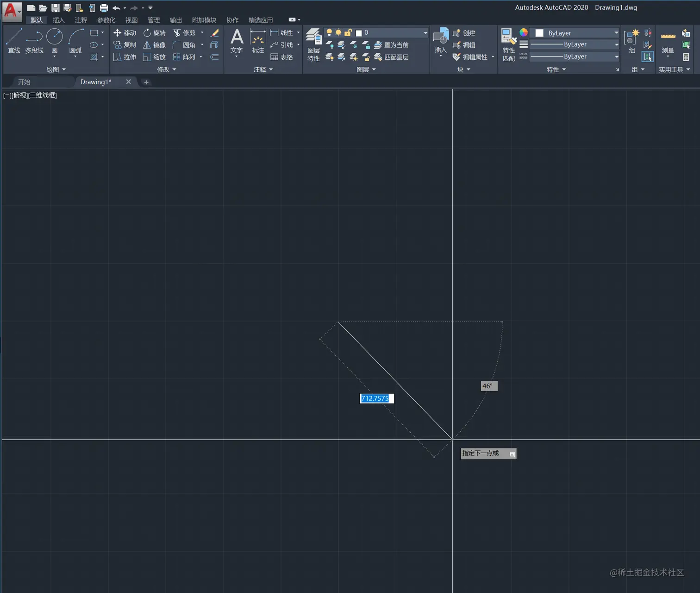Click the Plot printer icon

(x=104, y=8)
